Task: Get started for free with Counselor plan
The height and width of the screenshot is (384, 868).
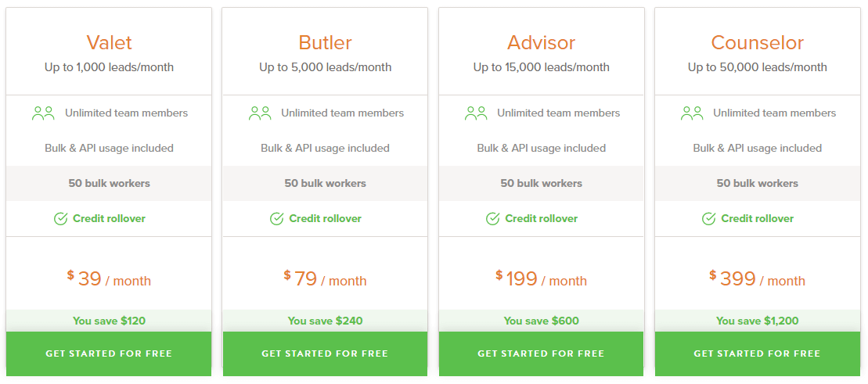Action: click(758, 353)
